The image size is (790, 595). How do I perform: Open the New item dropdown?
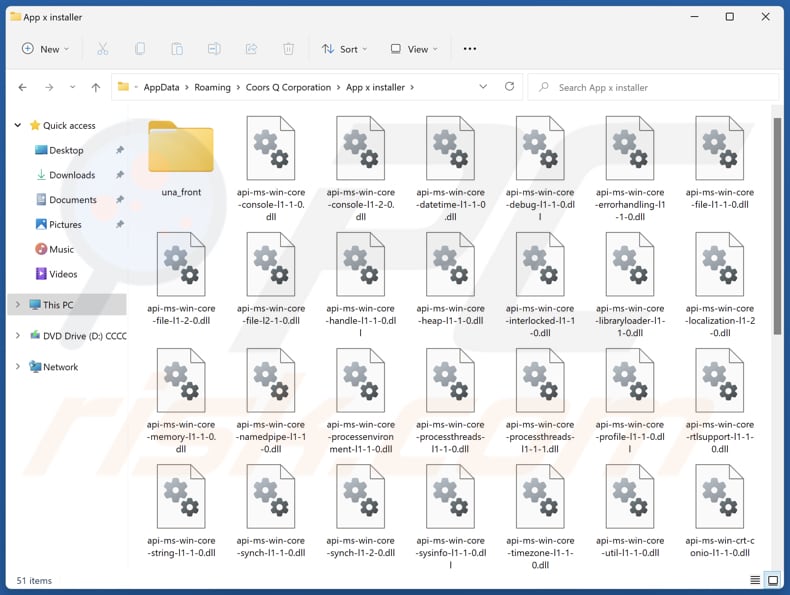(45, 49)
